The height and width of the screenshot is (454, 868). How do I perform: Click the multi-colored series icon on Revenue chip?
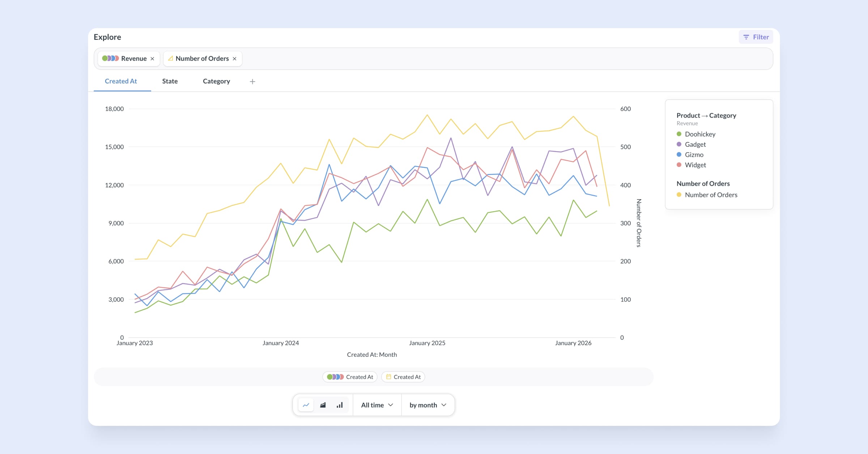click(x=110, y=58)
